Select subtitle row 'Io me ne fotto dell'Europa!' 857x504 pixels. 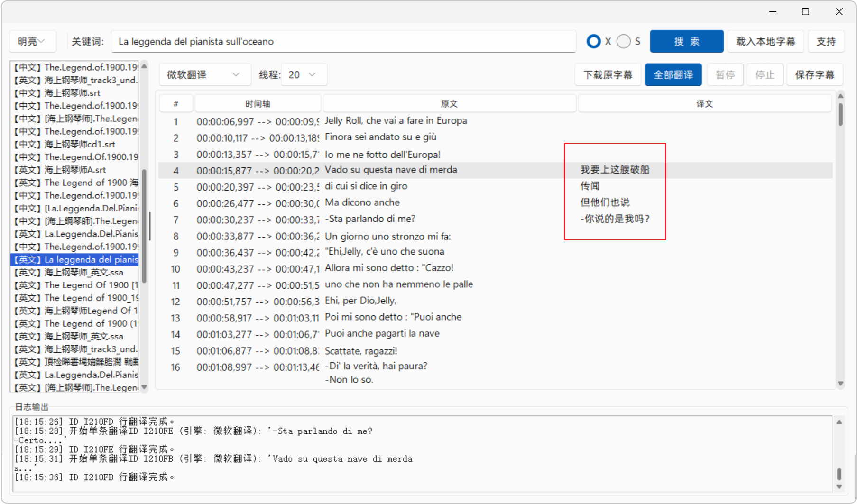pos(495,154)
